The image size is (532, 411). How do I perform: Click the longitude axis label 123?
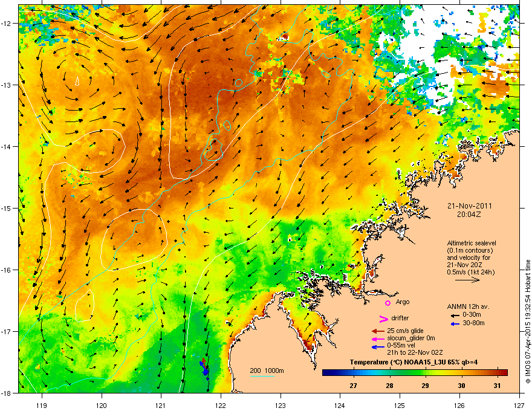281,405
